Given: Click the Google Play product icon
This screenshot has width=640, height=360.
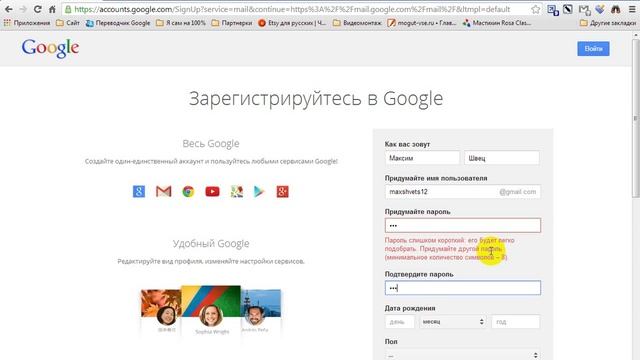Looking at the screenshot, I should (x=259, y=191).
